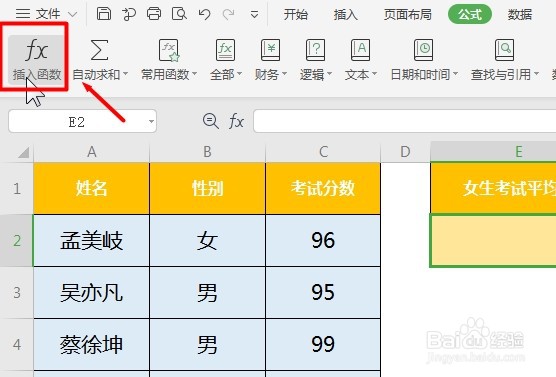
Task: Expand the 财务 dropdown arrow
Action: pyautogui.click(x=284, y=74)
